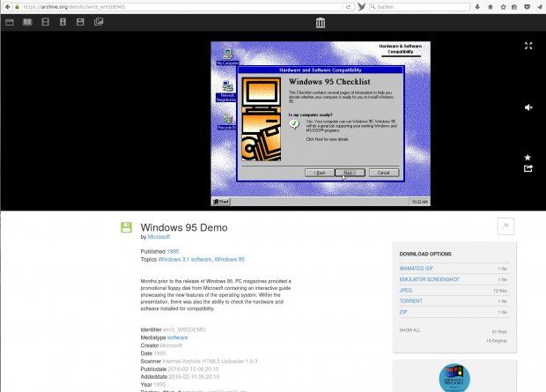The height and width of the screenshot is (392, 546).
Task: Open the 1995 published year link
Action: pos(173,251)
